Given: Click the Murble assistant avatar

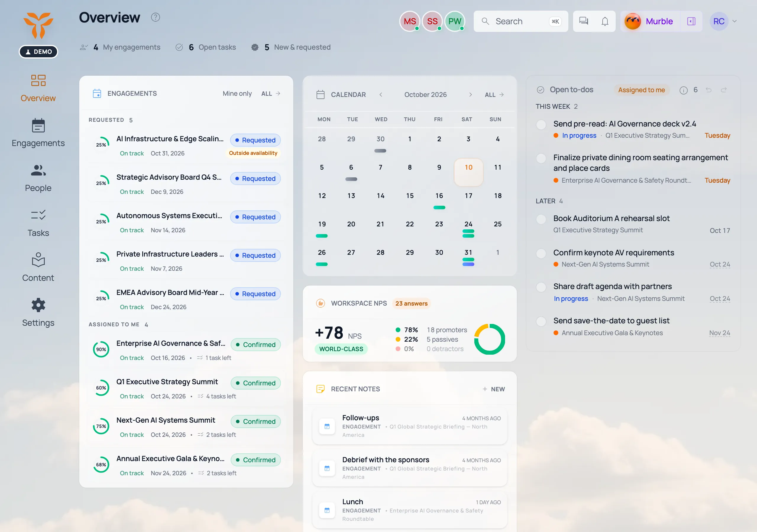Looking at the screenshot, I should [x=633, y=21].
